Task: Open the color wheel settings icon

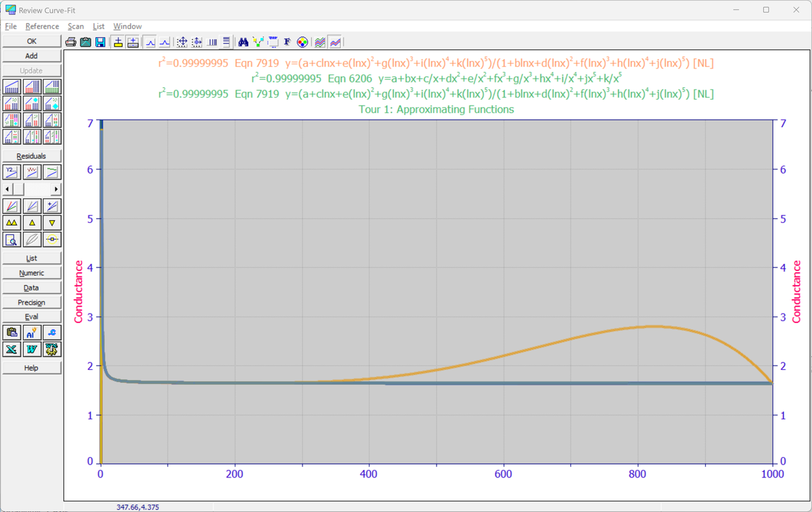Action: [x=302, y=42]
